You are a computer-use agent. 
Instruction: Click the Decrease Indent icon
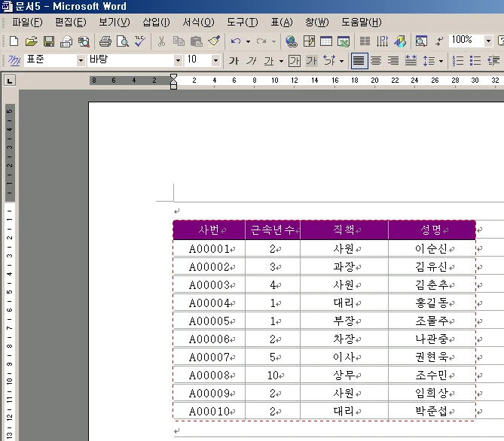click(493, 60)
